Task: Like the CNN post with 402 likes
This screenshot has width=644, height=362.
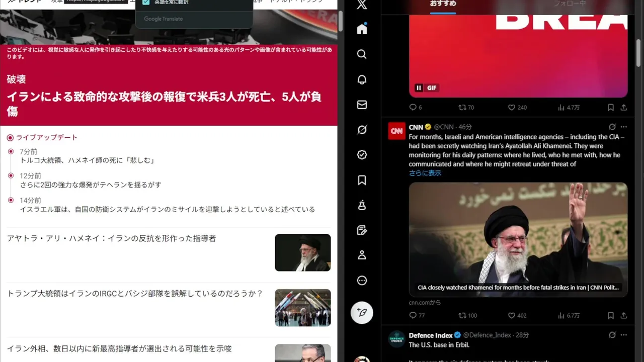Action: tap(517, 315)
